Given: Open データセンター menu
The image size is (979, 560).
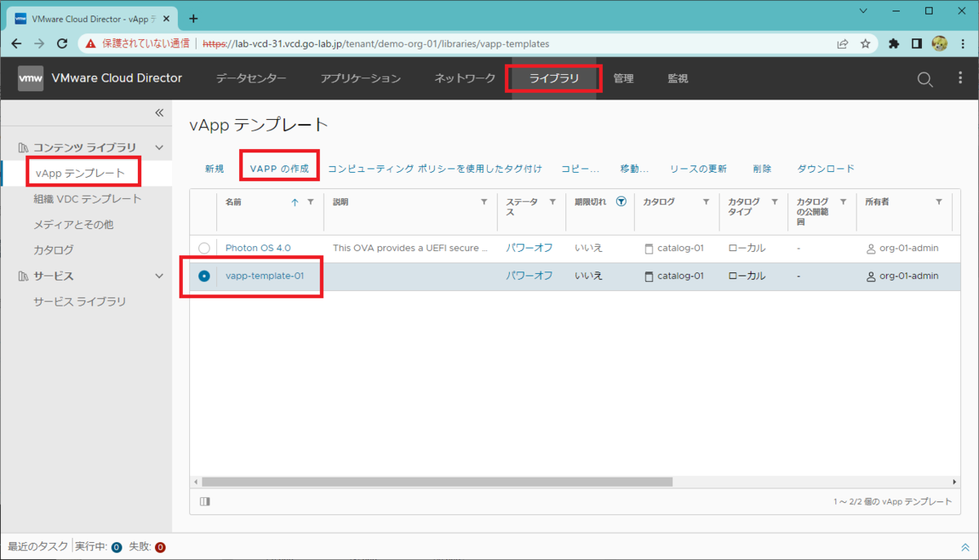Looking at the screenshot, I should click(x=251, y=78).
